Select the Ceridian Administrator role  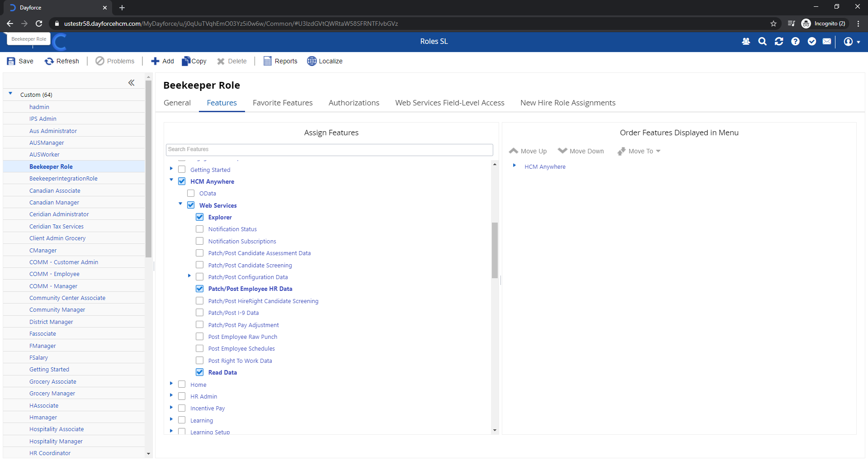point(59,214)
